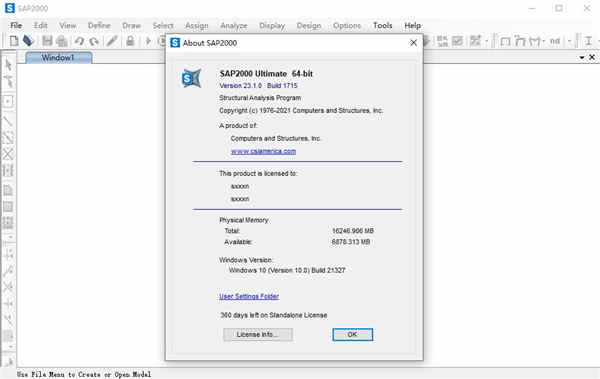Click the Version 23.1.0 Build 1715 text
Screen dimensions: 600x379
[258, 85]
